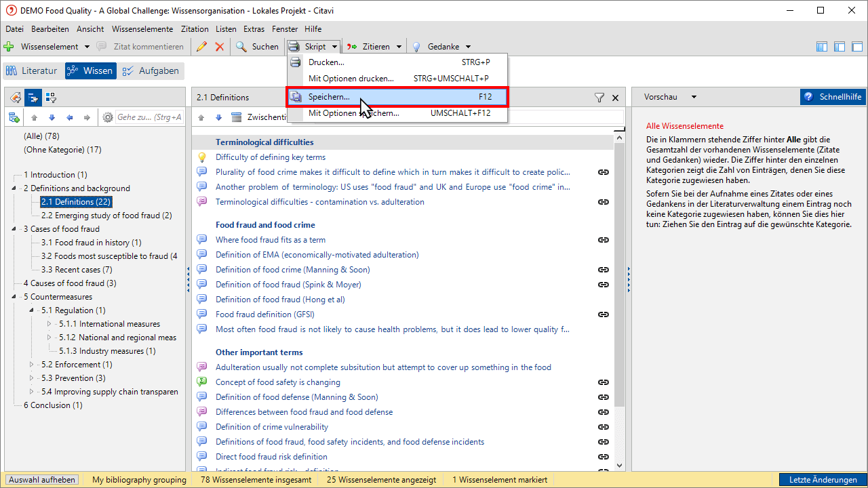
Task: Toggle the category tree filter view button
Action: tap(34, 97)
